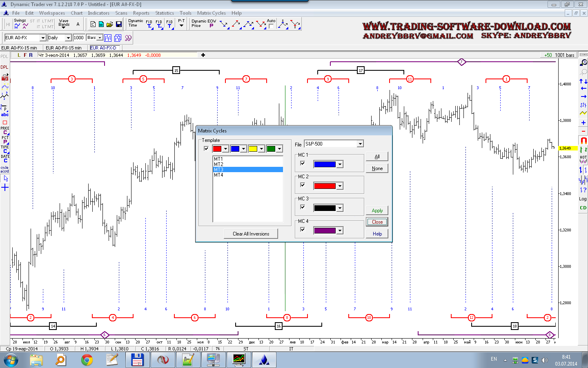Toggle the Template checkbox
Viewport: 588px width, 368px height.
click(206, 148)
